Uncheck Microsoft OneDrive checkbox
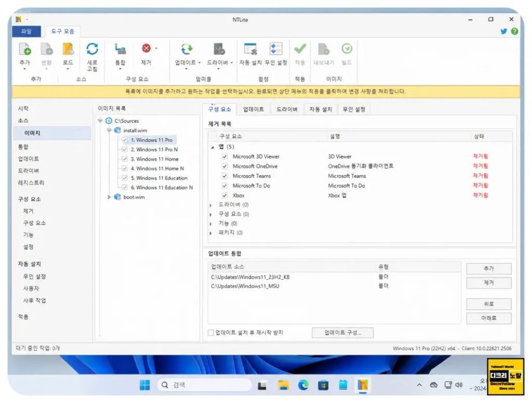532x403 pixels. click(224, 166)
